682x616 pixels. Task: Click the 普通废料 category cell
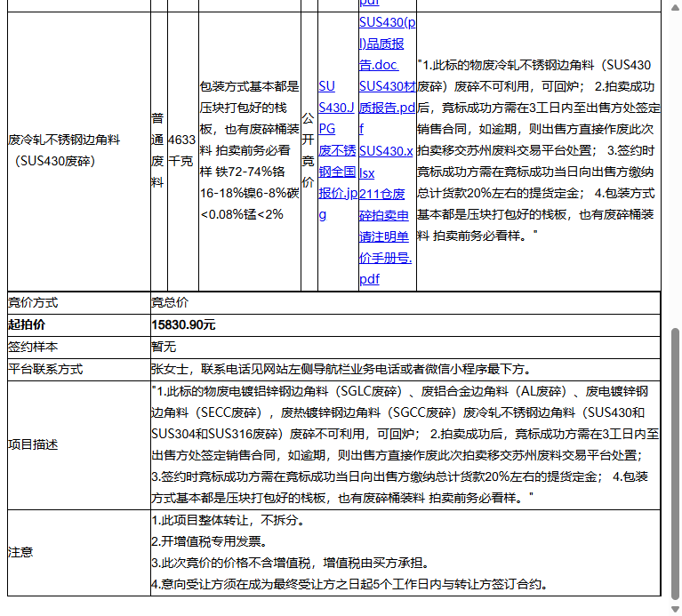(159, 151)
